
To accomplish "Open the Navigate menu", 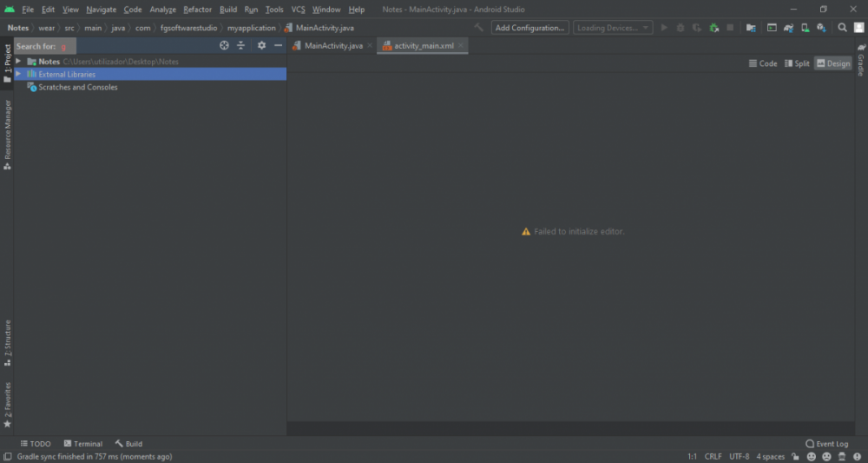I will (x=102, y=10).
